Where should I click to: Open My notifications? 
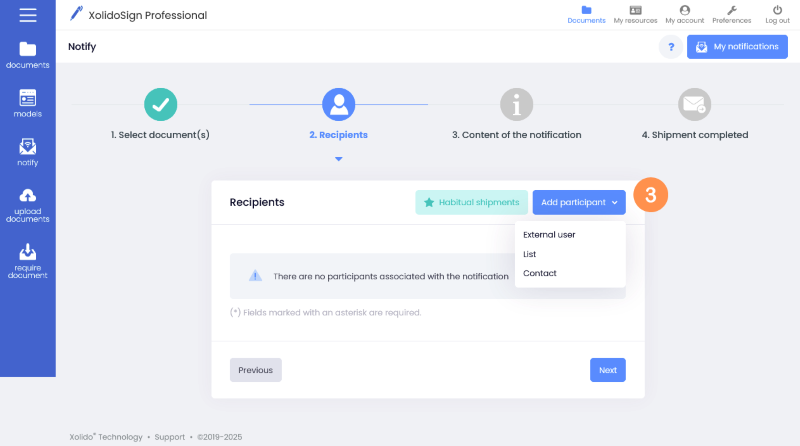click(737, 47)
